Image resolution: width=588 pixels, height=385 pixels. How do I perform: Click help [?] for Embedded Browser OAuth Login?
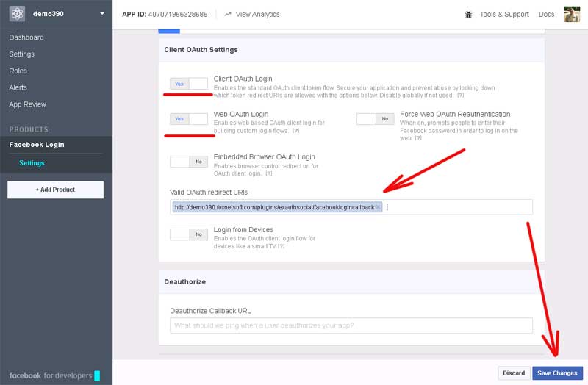268,173
